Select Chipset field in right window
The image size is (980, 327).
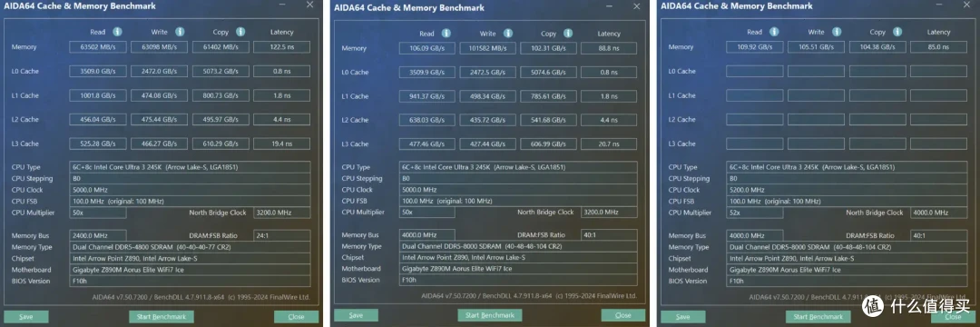click(848, 258)
